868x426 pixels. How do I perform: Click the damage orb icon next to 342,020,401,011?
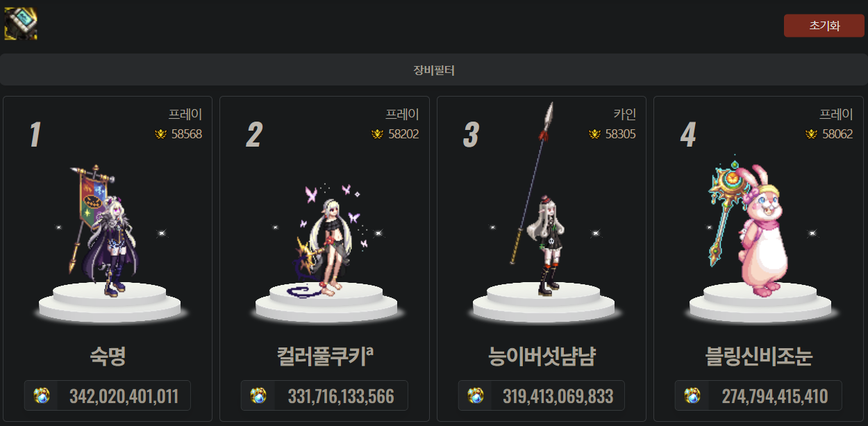pos(42,396)
